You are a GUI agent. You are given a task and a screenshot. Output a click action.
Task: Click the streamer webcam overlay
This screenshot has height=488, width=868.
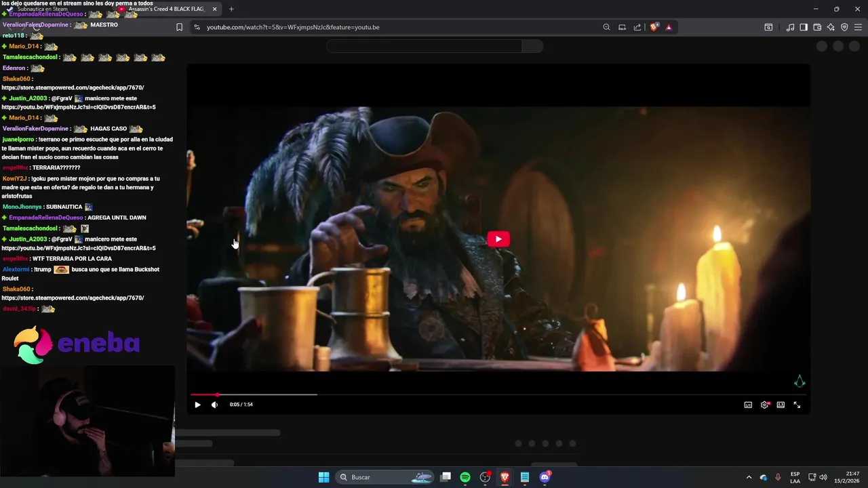point(87,421)
